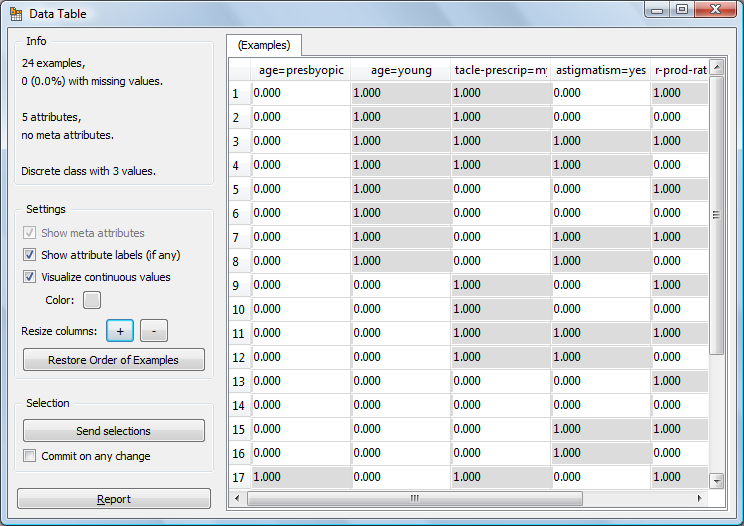
Task: Close the Data Table window
Action: pos(716,10)
